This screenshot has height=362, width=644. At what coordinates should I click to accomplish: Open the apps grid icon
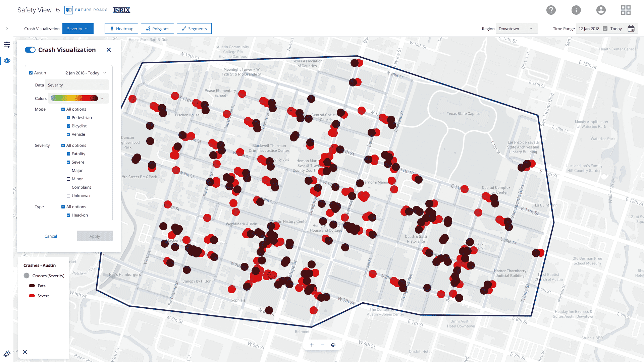coord(626,10)
